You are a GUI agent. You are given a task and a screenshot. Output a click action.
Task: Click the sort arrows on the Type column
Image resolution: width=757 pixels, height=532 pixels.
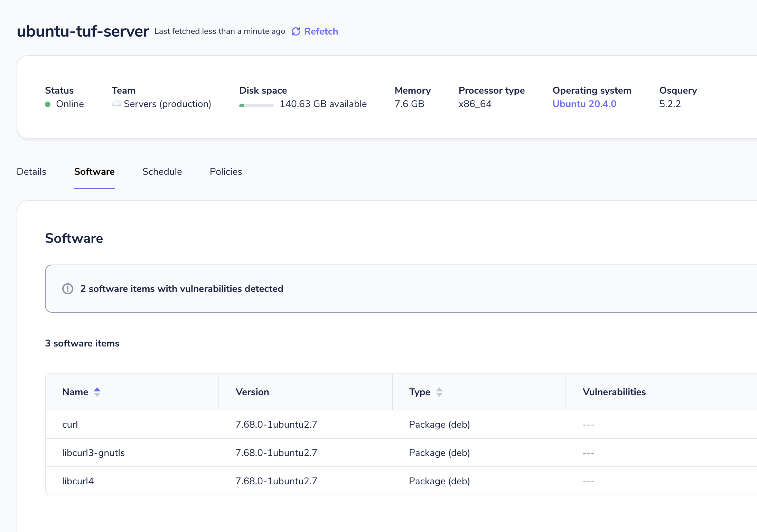coord(439,392)
